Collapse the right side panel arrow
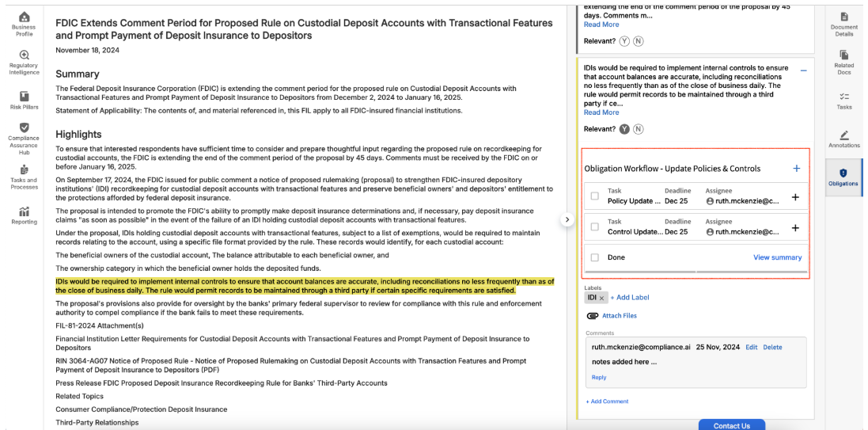 (567, 219)
